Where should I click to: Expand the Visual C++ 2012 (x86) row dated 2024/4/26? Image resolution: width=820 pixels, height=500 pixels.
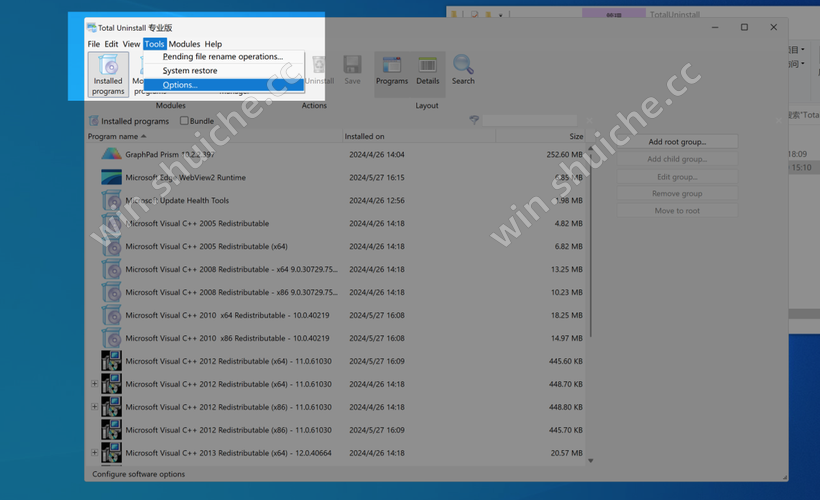[x=94, y=407]
